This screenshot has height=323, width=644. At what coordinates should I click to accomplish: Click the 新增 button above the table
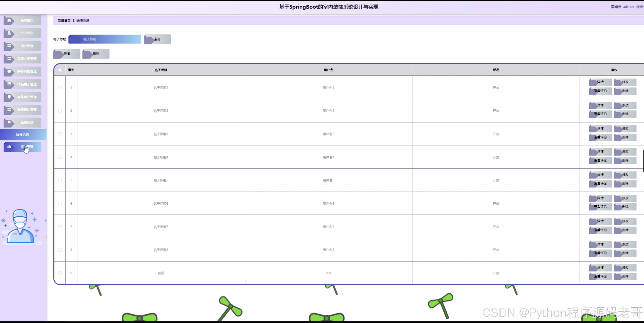click(x=66, y=53)
